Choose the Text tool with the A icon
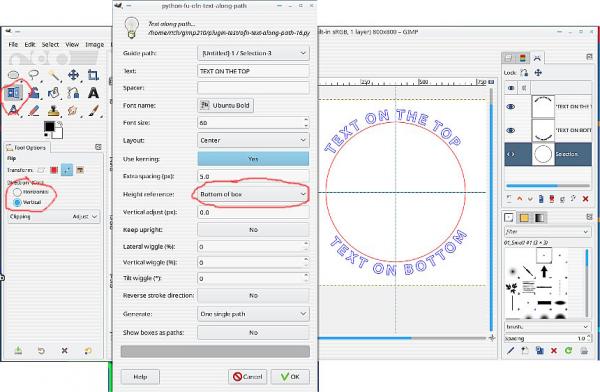The image size is (600, 392). [93, 93]
